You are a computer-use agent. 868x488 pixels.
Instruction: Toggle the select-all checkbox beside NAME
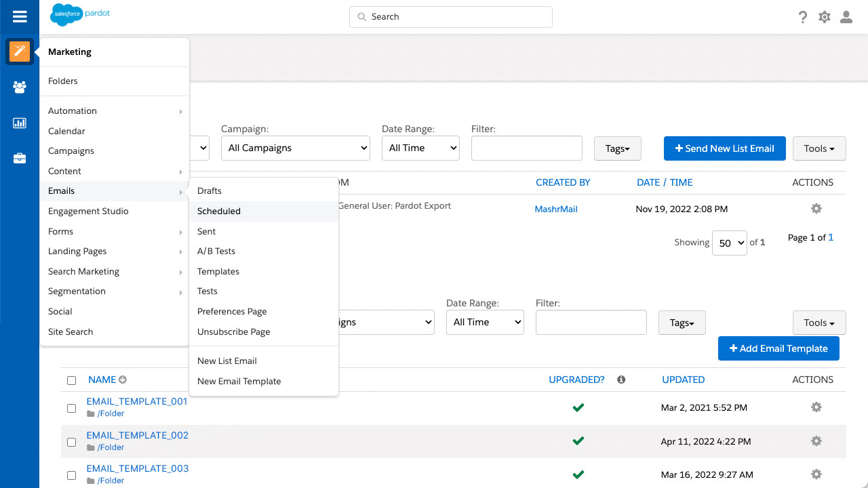72,380
